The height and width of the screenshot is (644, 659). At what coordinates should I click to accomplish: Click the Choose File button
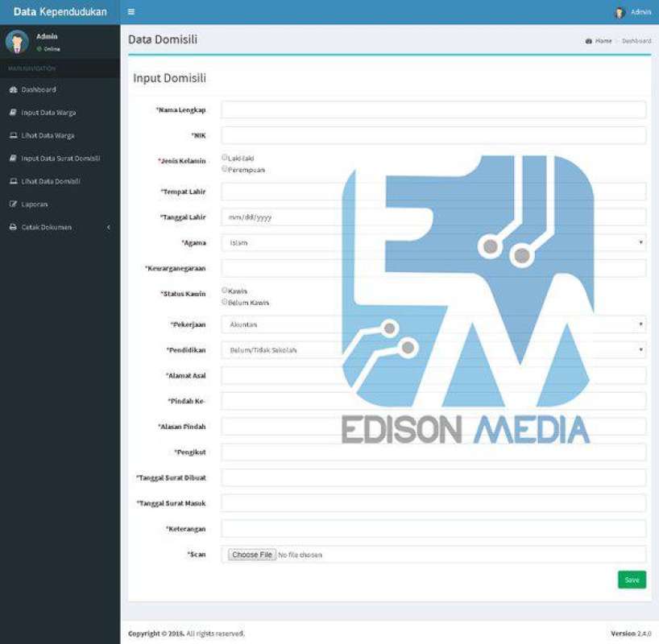click(x=252, y=555)
